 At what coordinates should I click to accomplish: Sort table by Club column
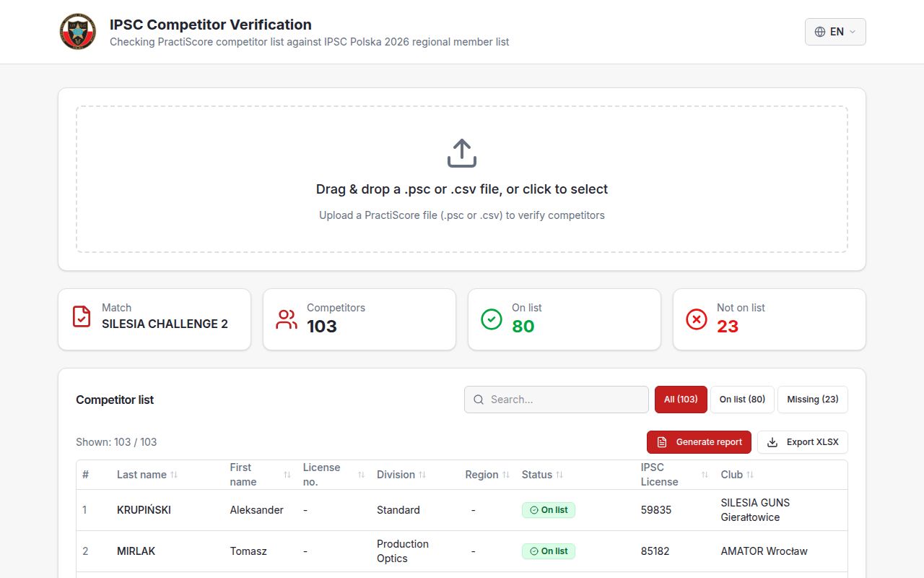click(737, 475)
